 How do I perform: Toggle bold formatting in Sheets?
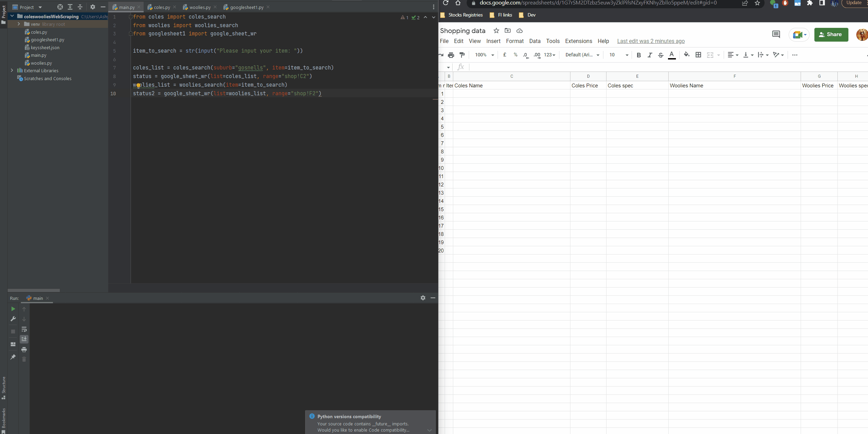tap(639, 55)
